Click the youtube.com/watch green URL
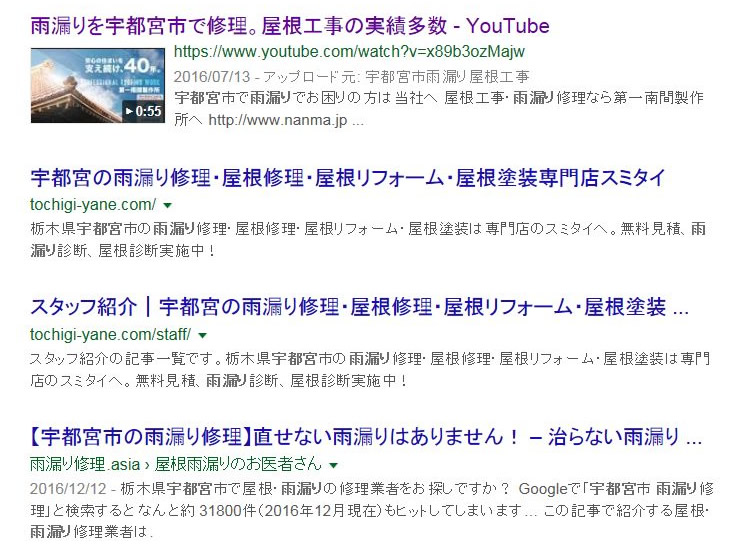Viewport: 741px width, 547px height. point(349,52)
